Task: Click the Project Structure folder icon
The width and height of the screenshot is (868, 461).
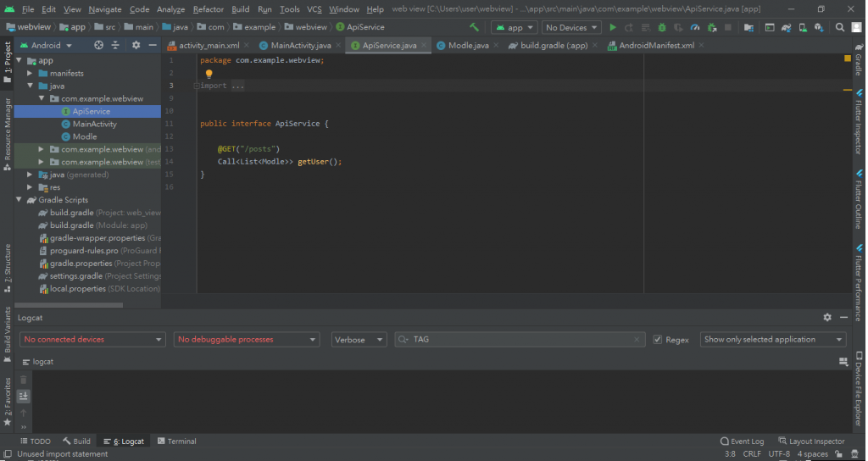Action: tap(749, 27)
